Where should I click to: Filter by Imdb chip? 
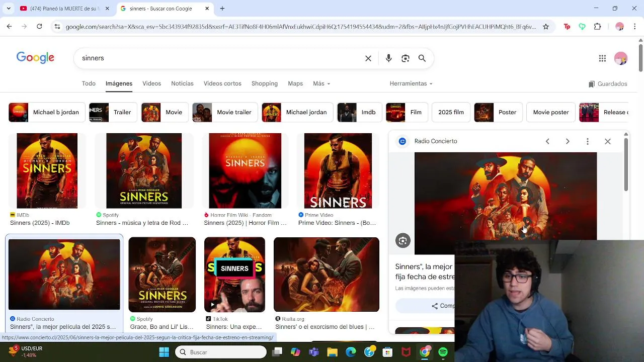[359, 112]
